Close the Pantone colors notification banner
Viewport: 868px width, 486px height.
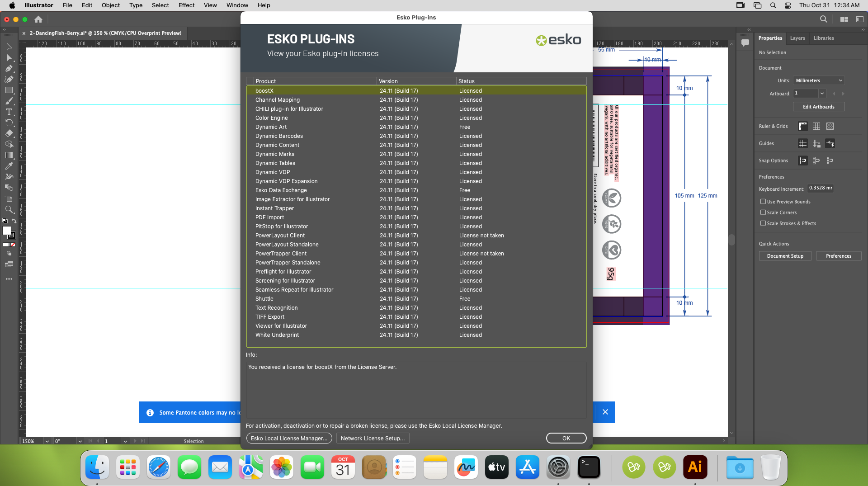(605, 412)
